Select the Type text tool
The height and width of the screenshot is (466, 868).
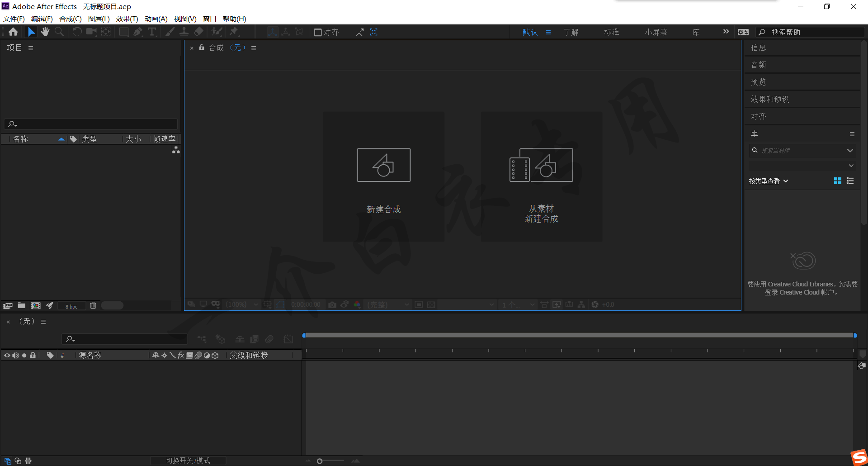coord(152,32)
